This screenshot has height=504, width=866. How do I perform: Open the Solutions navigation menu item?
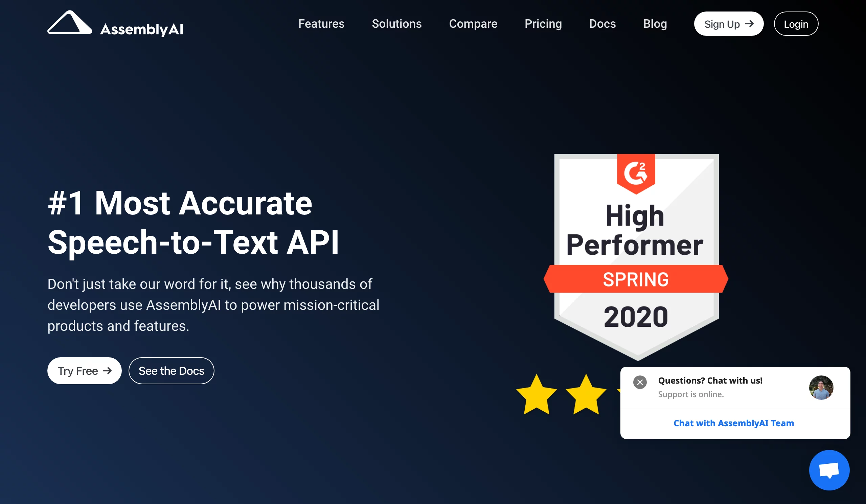click(x=396, y=24)
